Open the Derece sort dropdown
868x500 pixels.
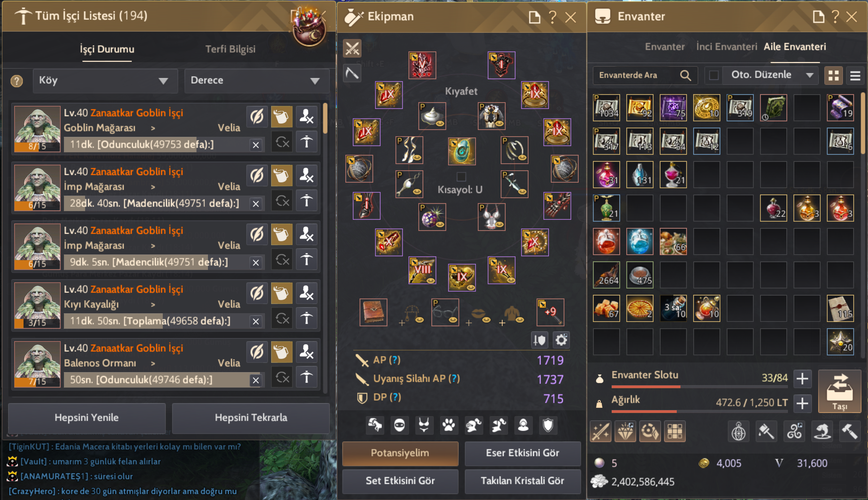coord(257,81)
